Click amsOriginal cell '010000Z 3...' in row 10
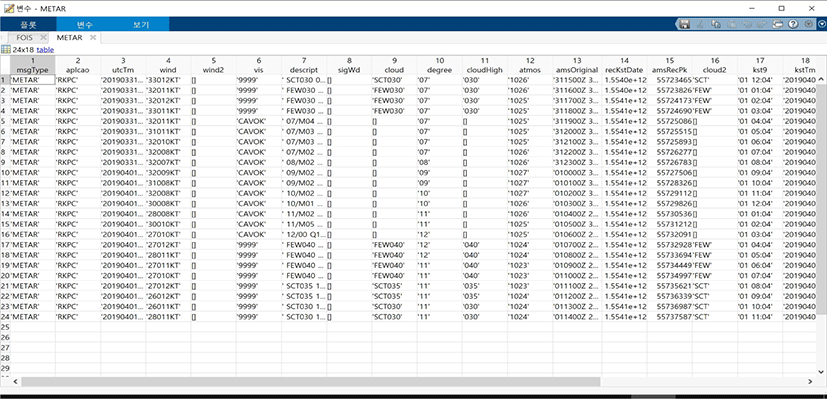827x399 pixels. pyautogui.click(x=577, y=172)
